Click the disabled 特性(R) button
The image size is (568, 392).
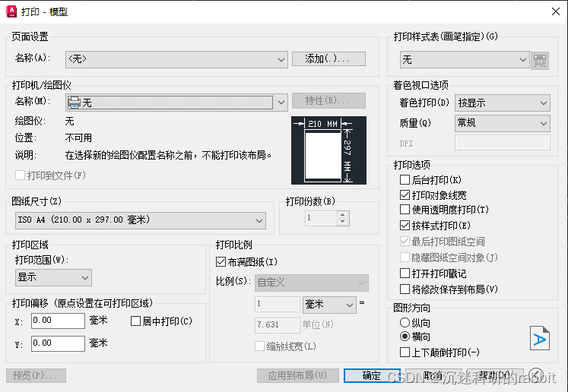(328, 100)
